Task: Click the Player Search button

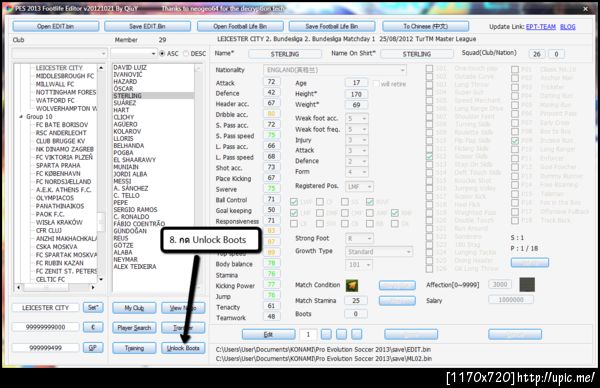Action: click(x=134, y=328)
